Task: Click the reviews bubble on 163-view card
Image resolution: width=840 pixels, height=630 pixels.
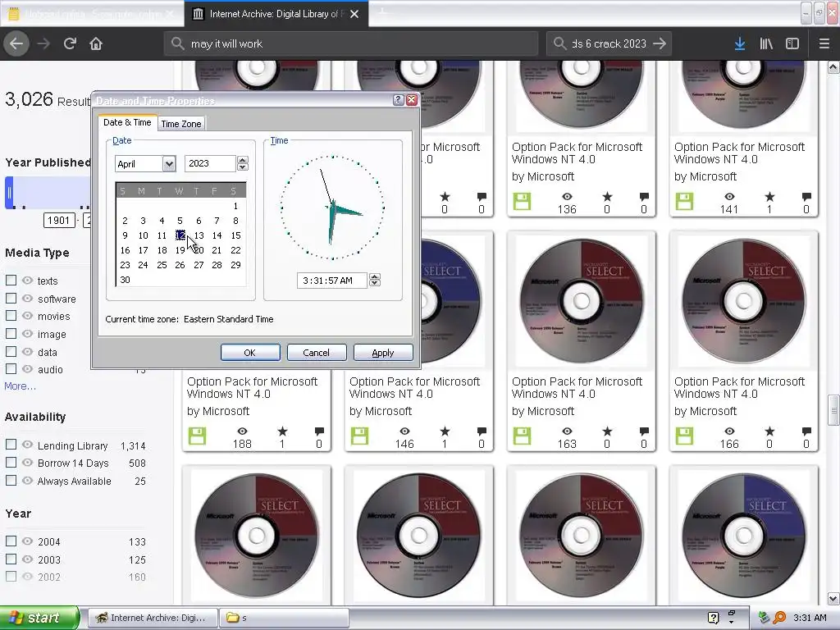Action: pyautogui.click(x=644, y=431)
